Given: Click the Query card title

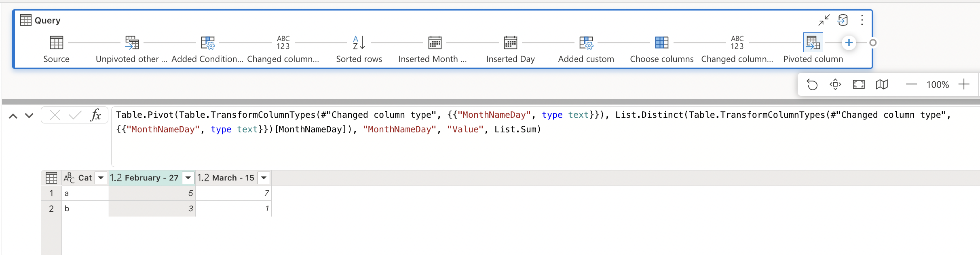Looking at the screenshot, I should [47, 20].
